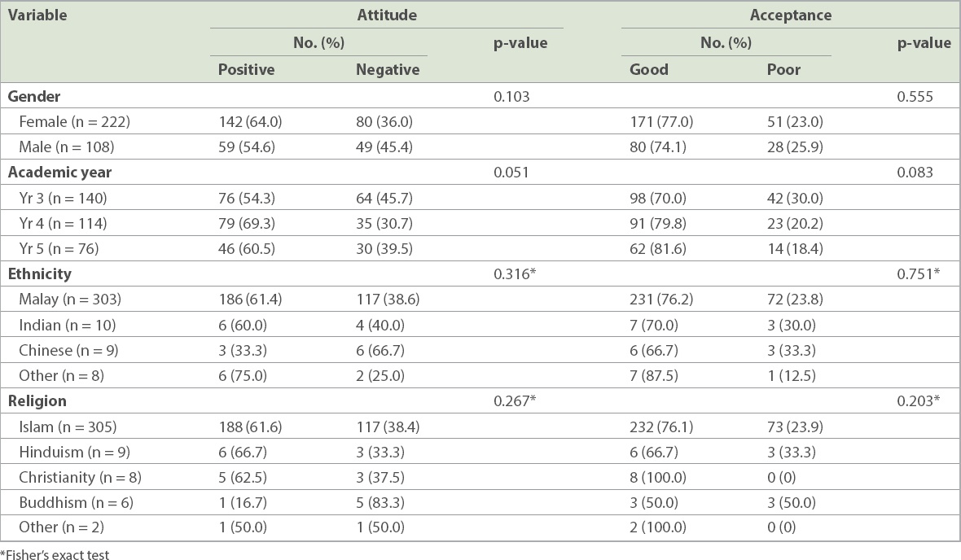Click the Female (n = 222) row label
Screen dimensions: 961x560
tap(74, 121)
